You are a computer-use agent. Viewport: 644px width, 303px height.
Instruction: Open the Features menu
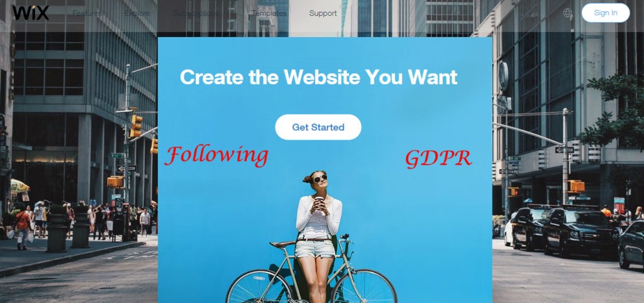[87, 13]
